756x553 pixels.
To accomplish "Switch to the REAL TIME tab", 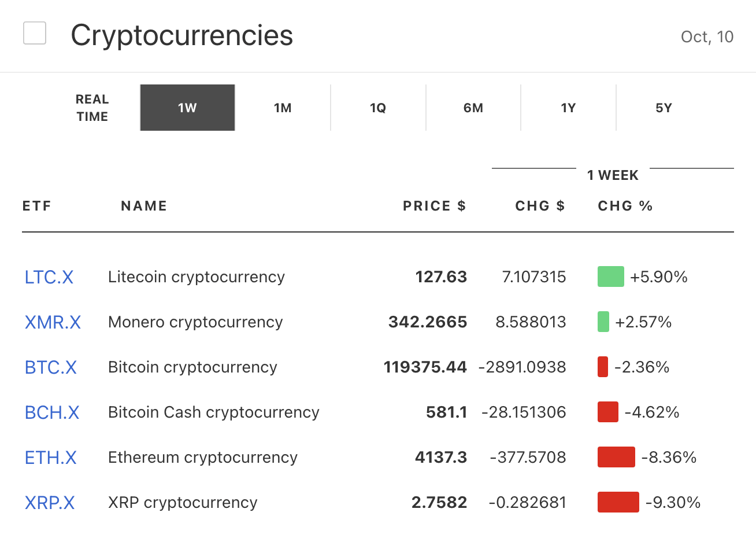I will [x=92, y=108].
